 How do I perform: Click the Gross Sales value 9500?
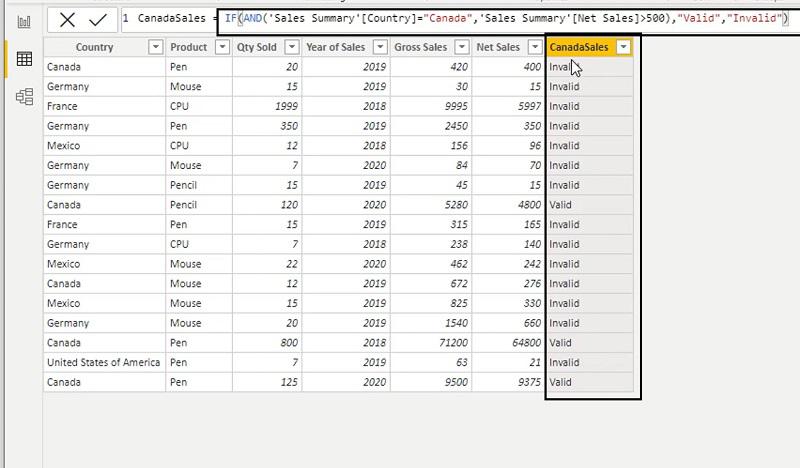pyautogui.click(x=456, y=382)
